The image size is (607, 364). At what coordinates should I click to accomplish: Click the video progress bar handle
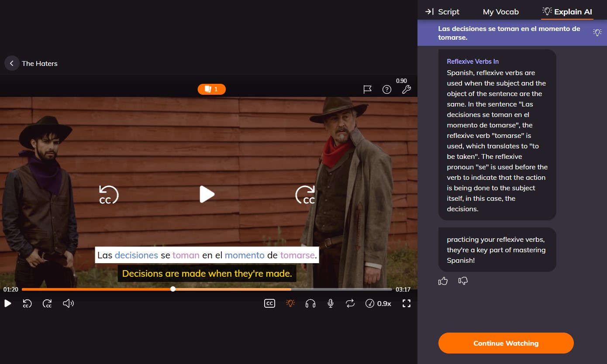click(173, 289)
